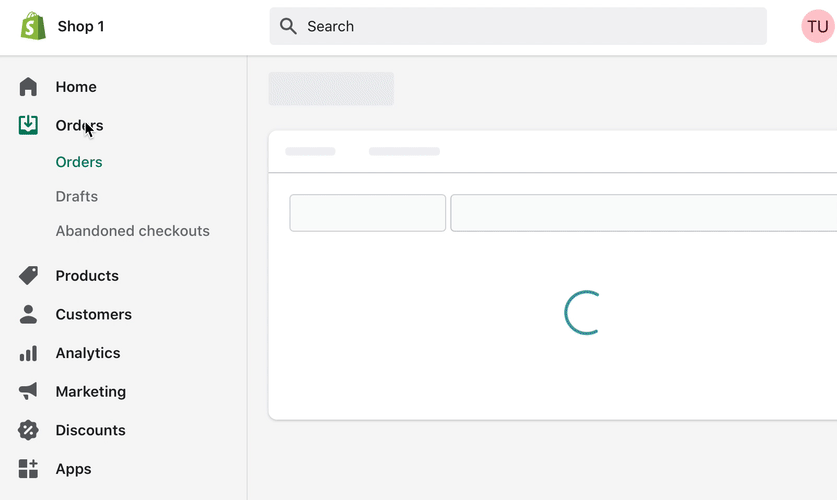The width and height of the screenshot is (837, 500).
Task: Click the Marketing megaphone icon
Action: click(28, 391)
